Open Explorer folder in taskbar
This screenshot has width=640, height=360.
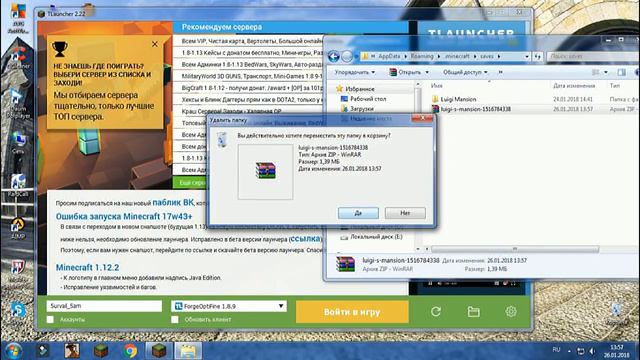click(x=188, y=351)
